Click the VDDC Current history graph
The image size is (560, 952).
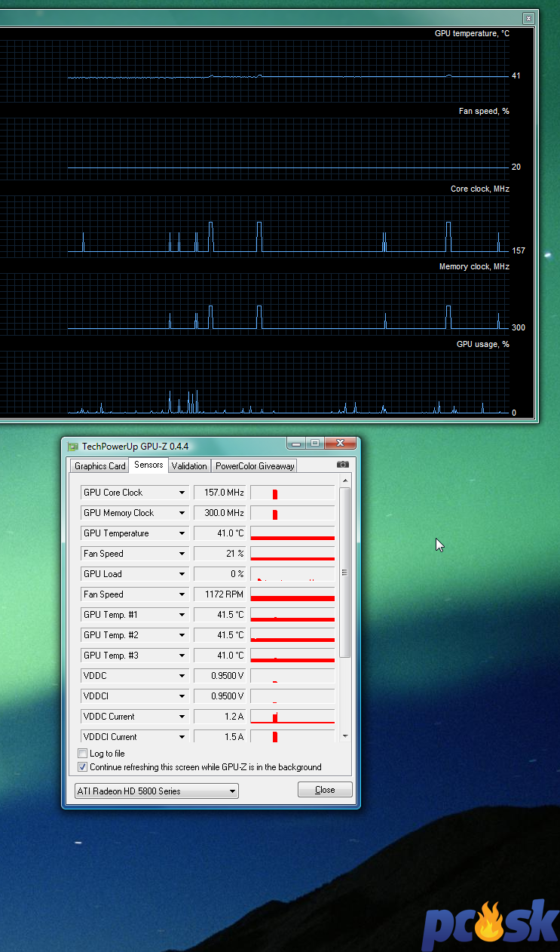292,717
